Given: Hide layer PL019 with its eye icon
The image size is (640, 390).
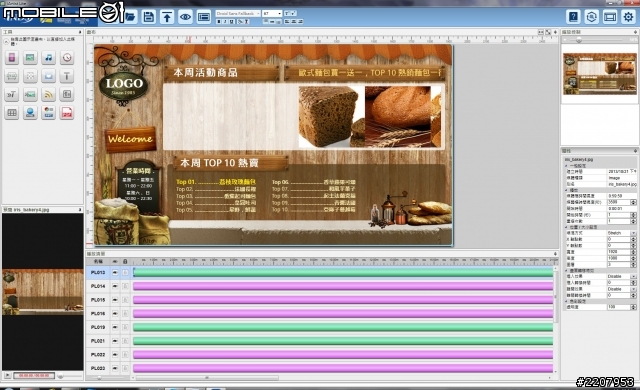Looking at the screenshot, I should click(115, 327).
